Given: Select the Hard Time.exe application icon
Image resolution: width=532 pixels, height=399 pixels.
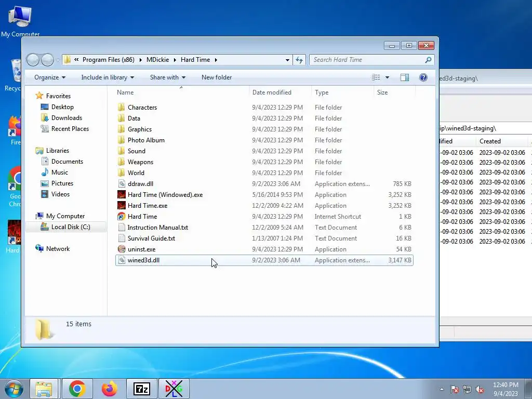Looking at the screenshot, I should (x=122, y=206).
